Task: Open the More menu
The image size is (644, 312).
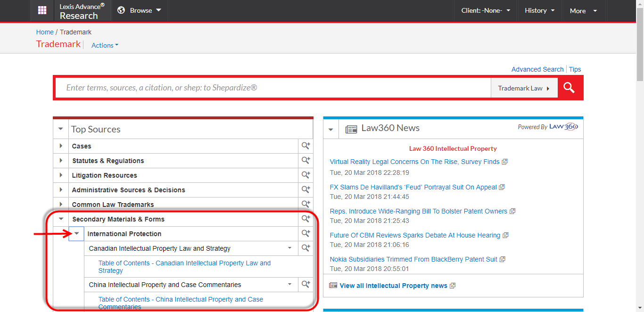Action: [583, 11]
